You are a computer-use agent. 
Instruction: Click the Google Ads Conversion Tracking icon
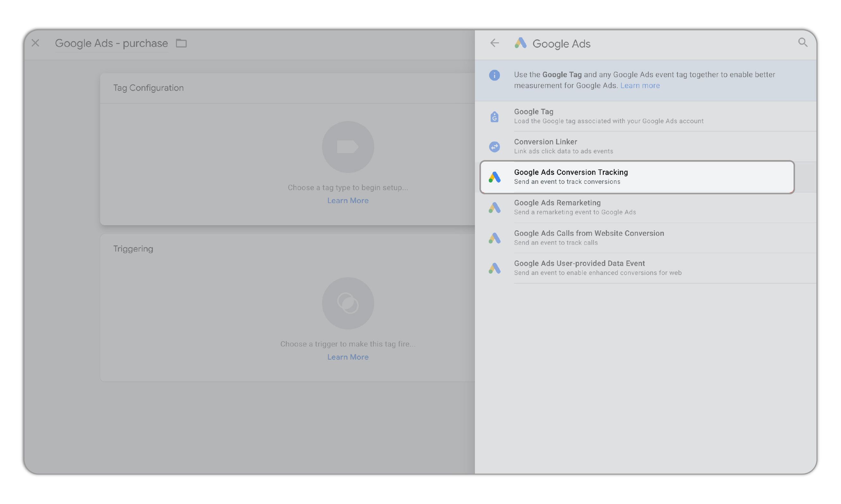[x=494, y=177]
